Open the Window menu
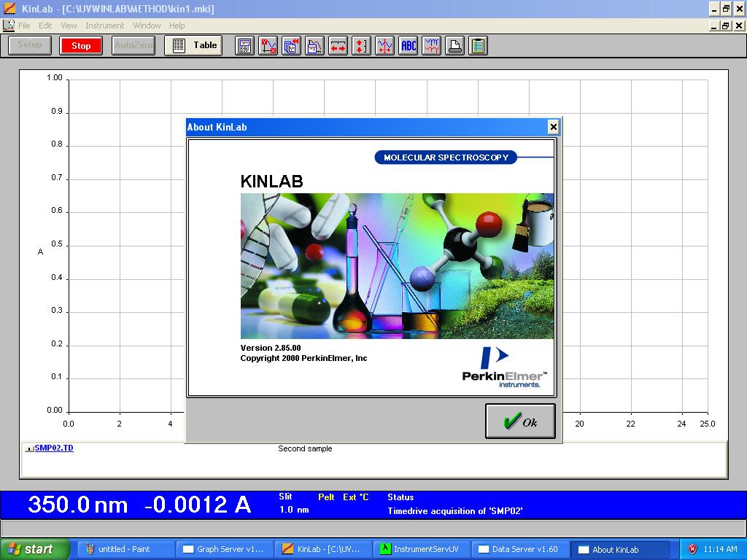This screenshot has width=747, height=560. 147,26
